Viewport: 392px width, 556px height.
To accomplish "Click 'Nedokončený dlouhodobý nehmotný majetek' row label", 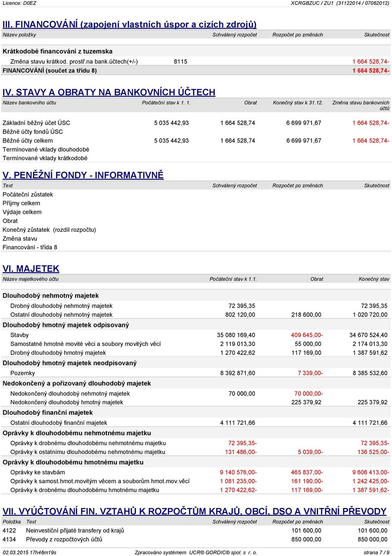I will 70,394.
